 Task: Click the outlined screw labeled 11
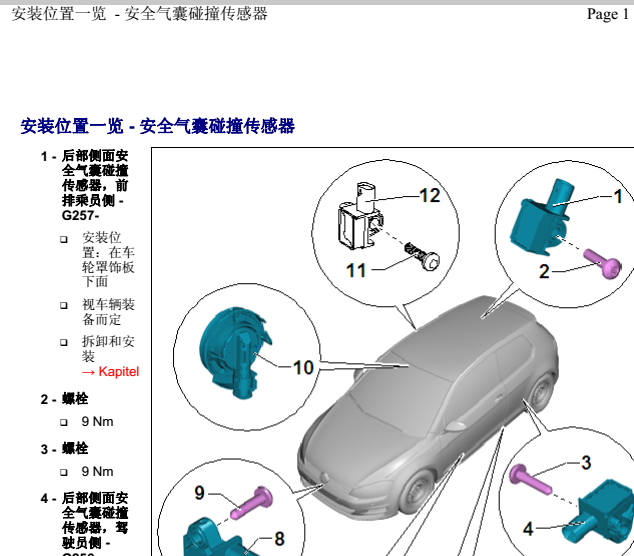[x=422, y=256]
